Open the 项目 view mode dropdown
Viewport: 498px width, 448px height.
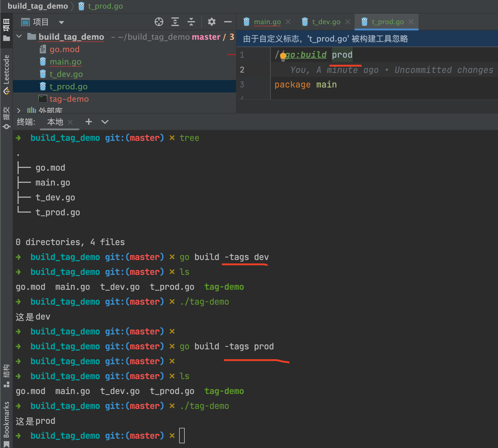coord(61,22)
